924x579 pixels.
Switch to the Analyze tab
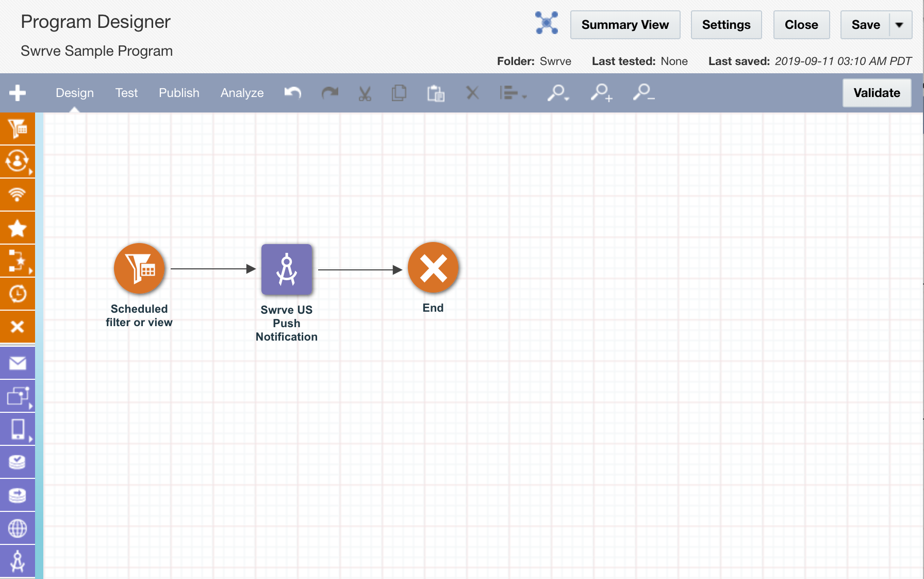pyautogui.click(x=242, y=93)
